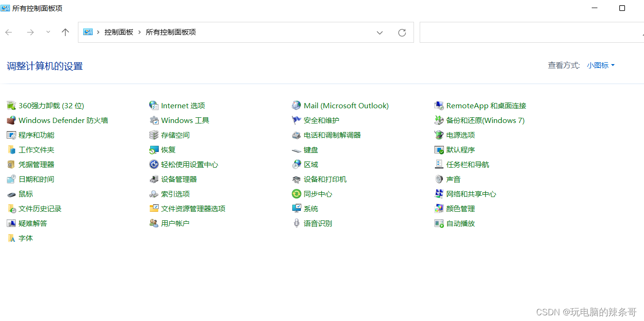Image resolution: width=644 pixels, height=321 pixels.
Task: Refresh the control panel view
Action: coord(402,32)
